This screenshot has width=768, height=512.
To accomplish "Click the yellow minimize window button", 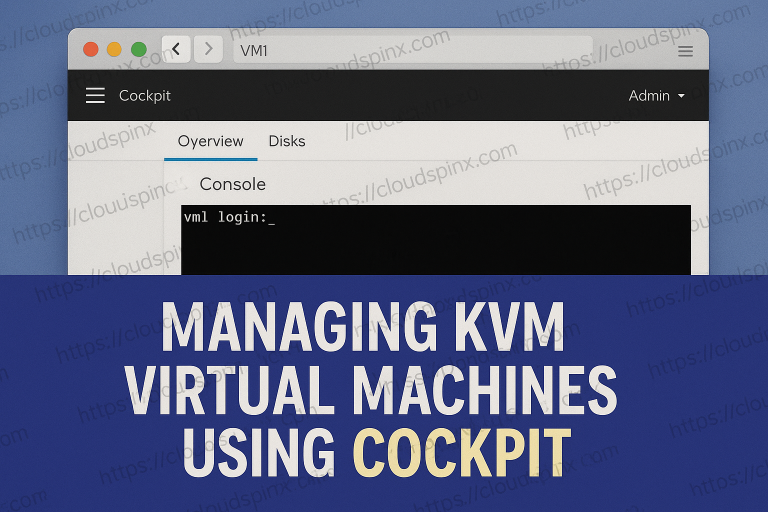I will click(x=114, y=49).
